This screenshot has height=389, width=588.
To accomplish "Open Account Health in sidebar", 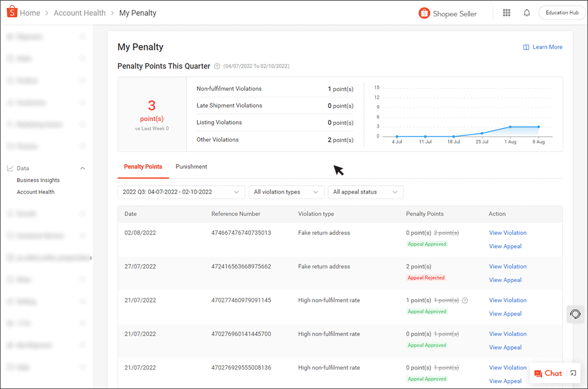I will tap(36, 192).
